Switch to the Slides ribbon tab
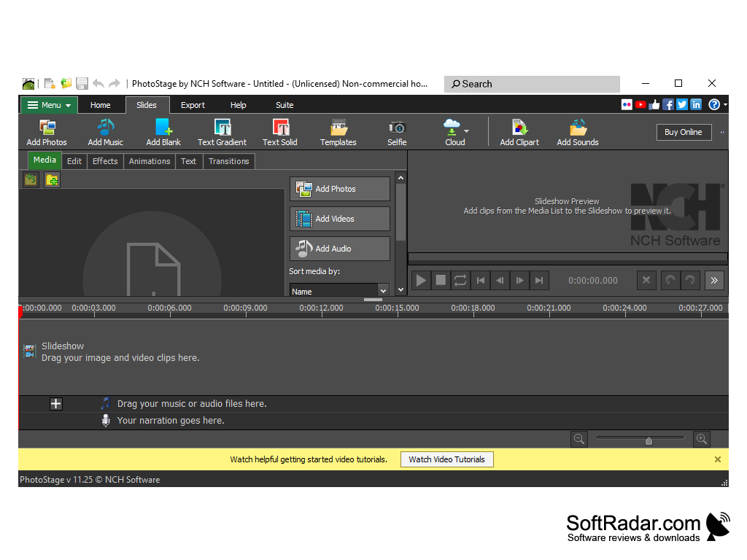Image resolution: width=747 pixels, height=560 pixels. tap(147, 105)
